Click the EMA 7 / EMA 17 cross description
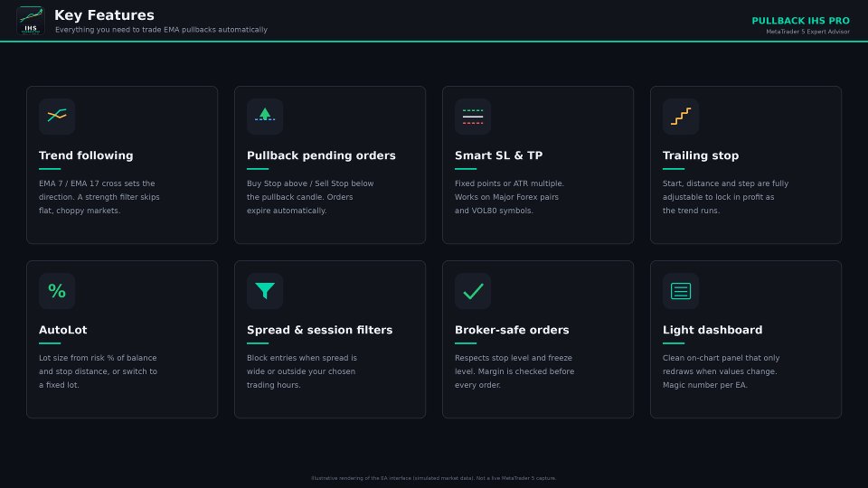 99,197
